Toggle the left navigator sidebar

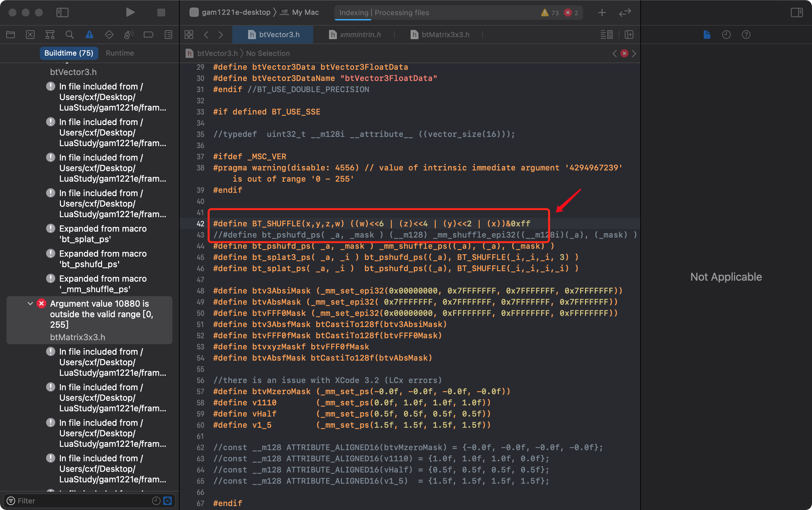[x=63, y=13]
